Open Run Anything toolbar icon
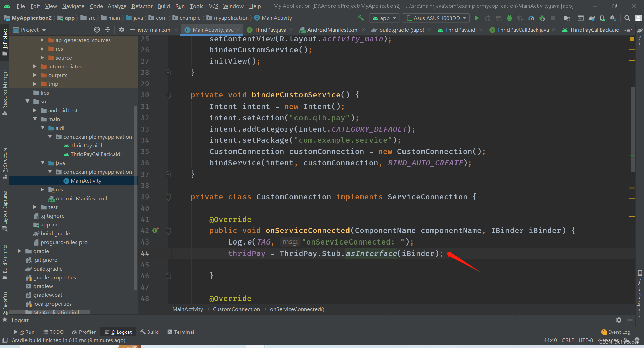This screenshot has height=348, width=644. coord(581,18)
